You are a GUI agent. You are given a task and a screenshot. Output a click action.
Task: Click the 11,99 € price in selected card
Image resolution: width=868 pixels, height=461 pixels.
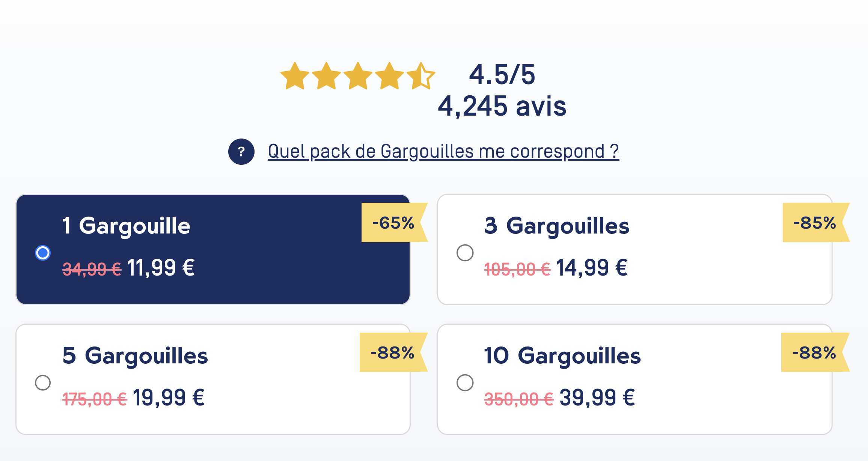click(x=161, y=268)
